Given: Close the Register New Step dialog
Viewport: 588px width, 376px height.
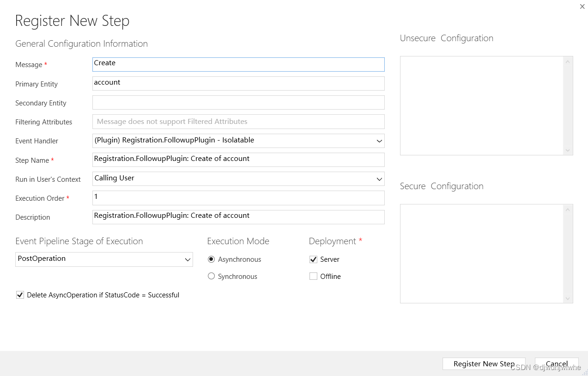Looking at the screenshot, I should tap(582, 6).
